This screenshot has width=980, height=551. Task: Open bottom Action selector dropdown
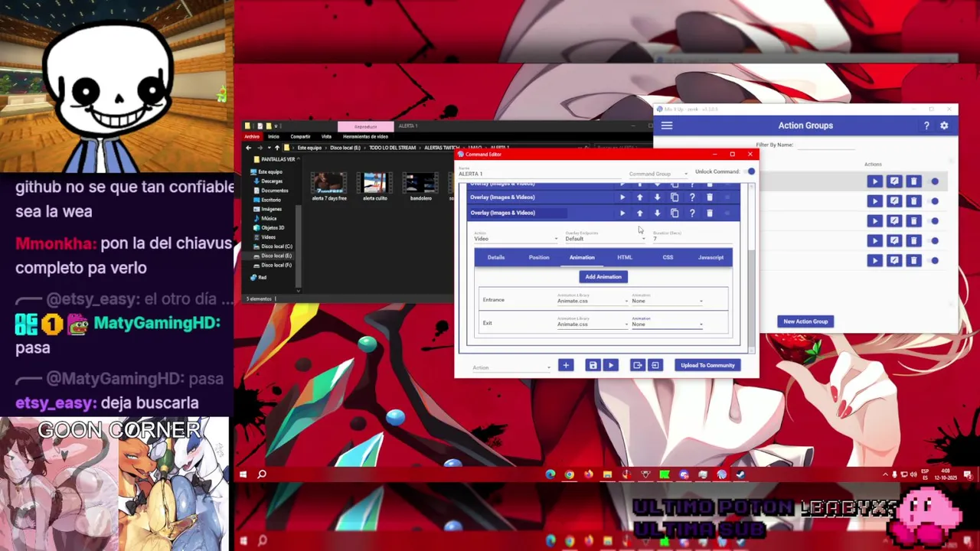tap(511, 367)
